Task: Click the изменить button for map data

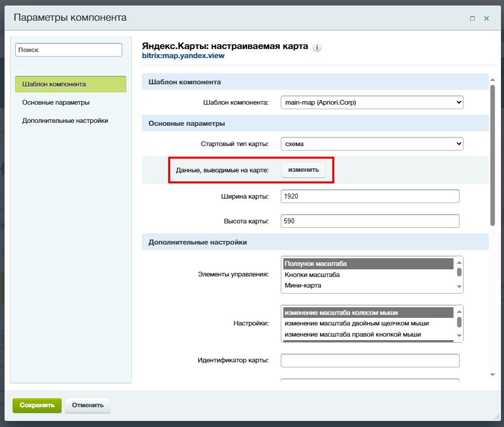Action: [x=304, y=170]
